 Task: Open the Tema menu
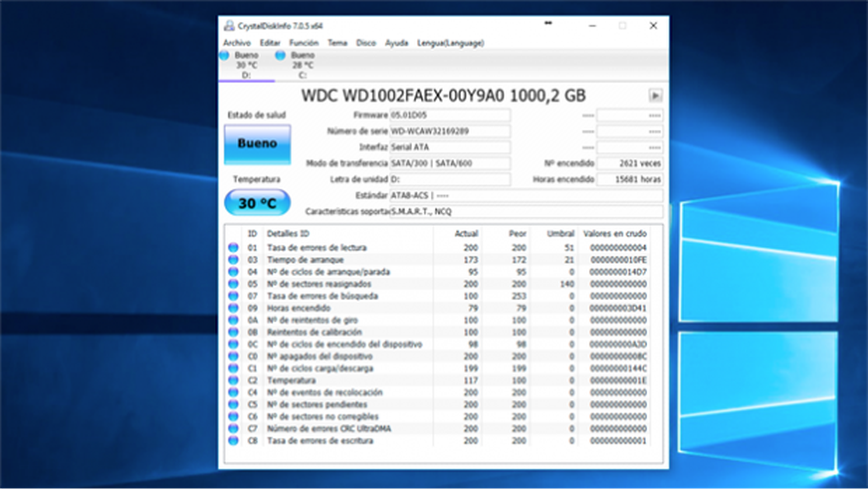pos(337,43)
